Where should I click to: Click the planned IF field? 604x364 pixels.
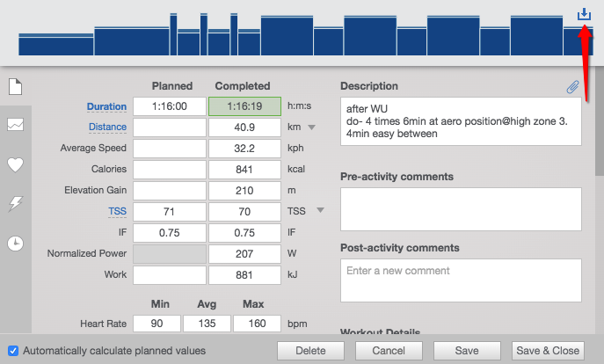pyautogui.click(x=170, y=233)
